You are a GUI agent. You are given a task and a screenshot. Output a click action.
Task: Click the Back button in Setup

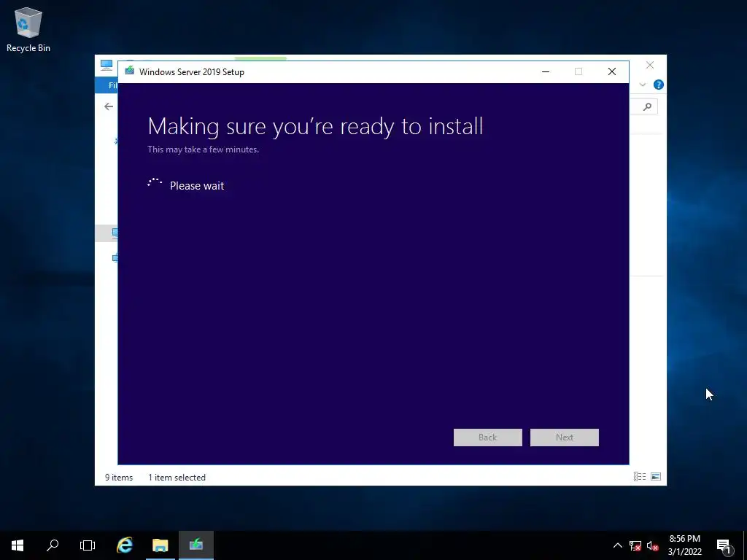click(x=488, y=437)
